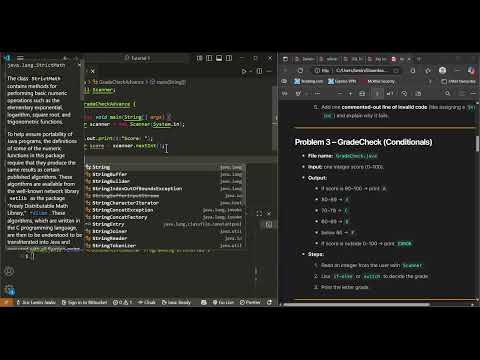480x360 pixels.
Task: Click the PDF fit to width icon
Action: pyautogui.click(x=362, y=94)
